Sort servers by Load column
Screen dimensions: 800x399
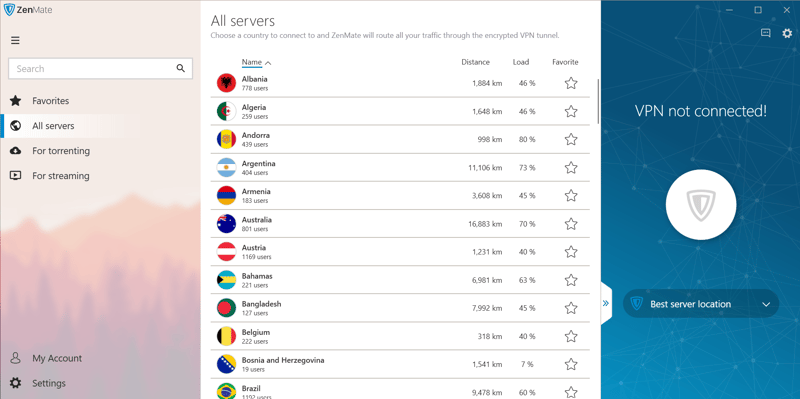tap(521, 62)
